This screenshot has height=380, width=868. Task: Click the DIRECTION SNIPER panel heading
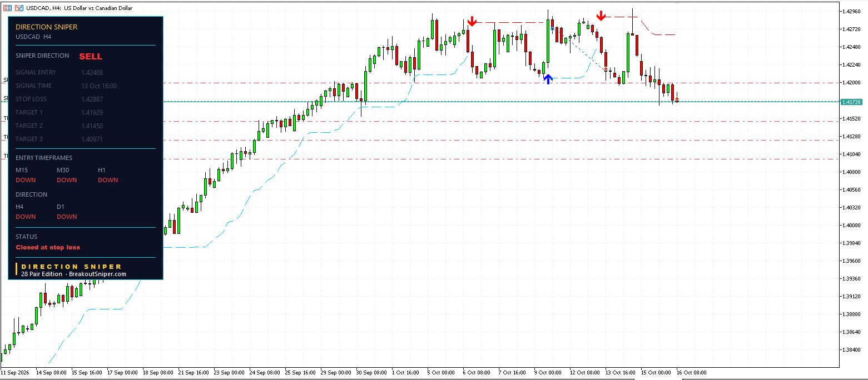47,27
